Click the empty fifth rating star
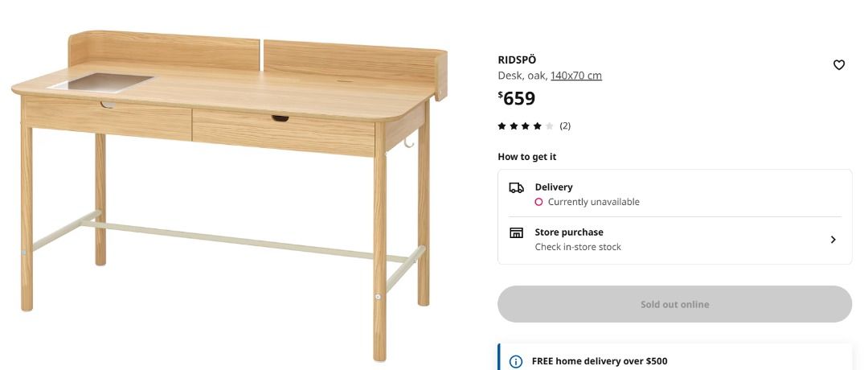 (549, 126)
